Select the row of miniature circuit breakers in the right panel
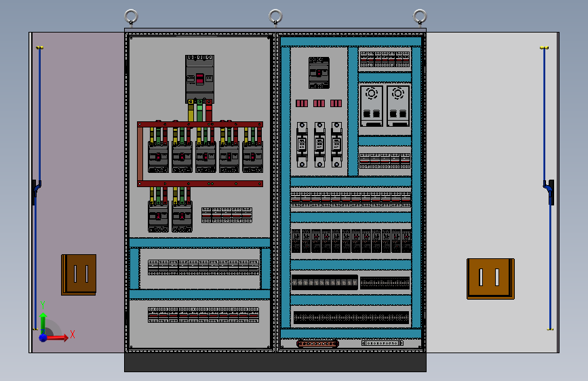Viewport: 588px width, 381px height. coord(352,241)
